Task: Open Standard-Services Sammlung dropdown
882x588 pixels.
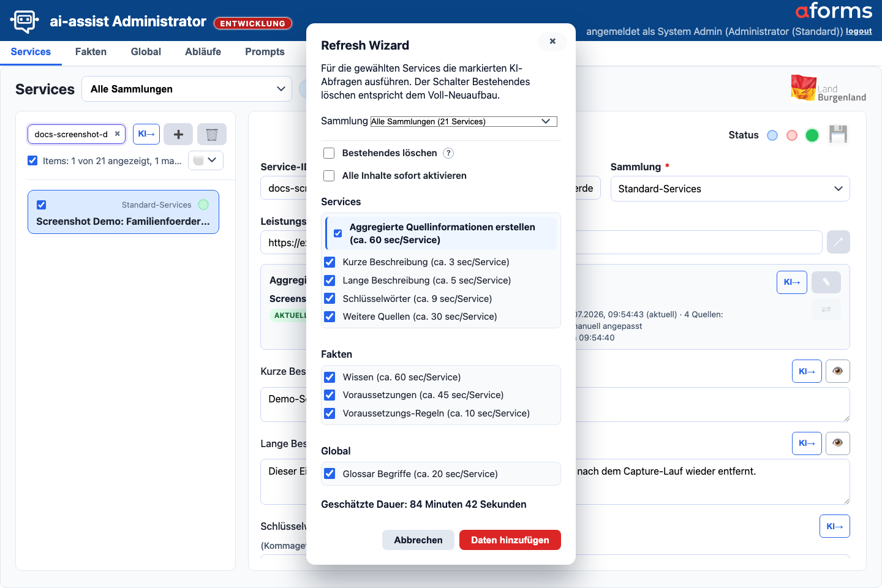Action: click(x=730, y=189)
